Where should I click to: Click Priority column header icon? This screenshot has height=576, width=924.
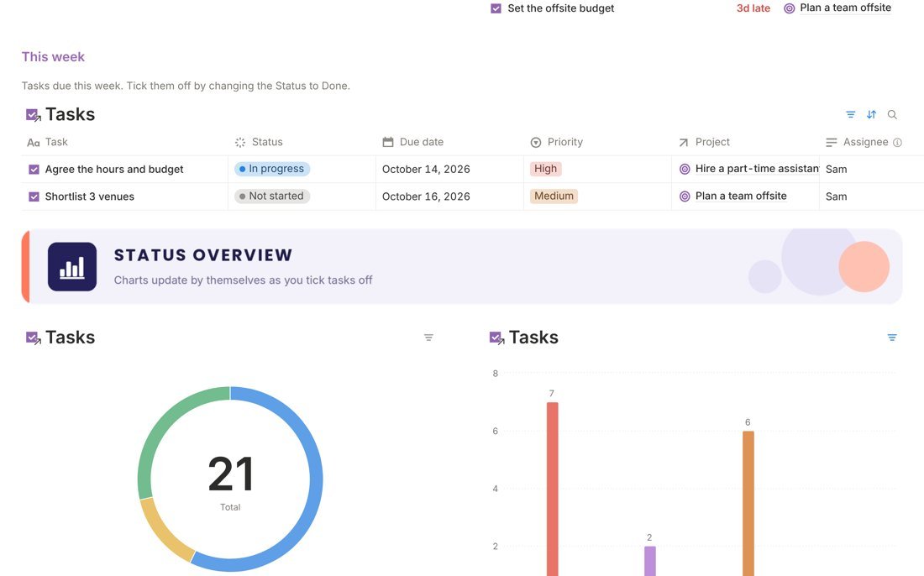536,142
